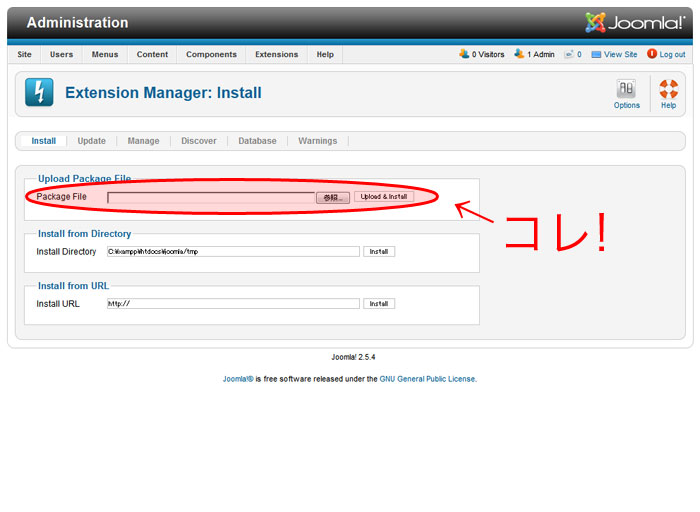Click the 1 Admin user icon
The width and height of the screenshot is (700, 512).
pyautogui.click(x=519, y=54)
